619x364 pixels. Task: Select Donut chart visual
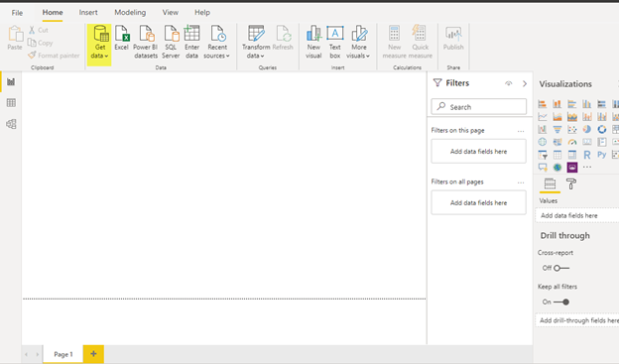pos(601,130)
